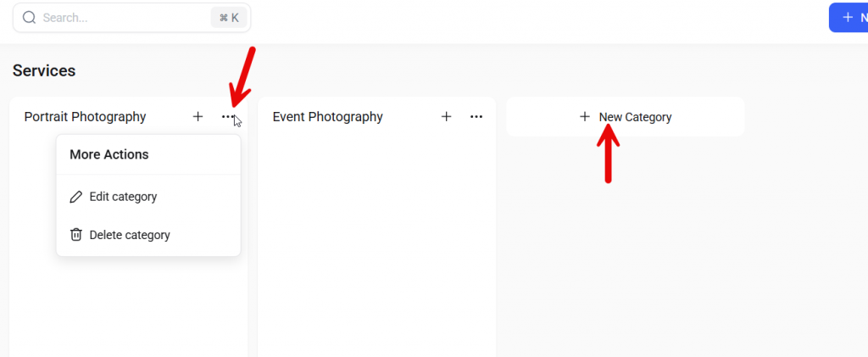This screenshot has height=357, width=868.
Task: Click the ⌘K shortcut badge
Action: coord(229,18)
